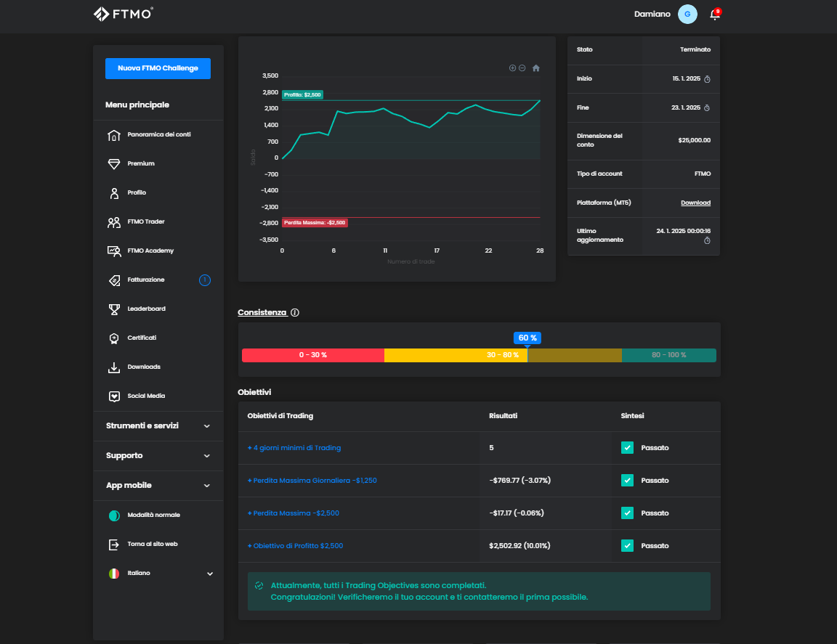Click the Perdita Massima: -$2,500 chart label
Screen dimensions: 837x644
315,223
